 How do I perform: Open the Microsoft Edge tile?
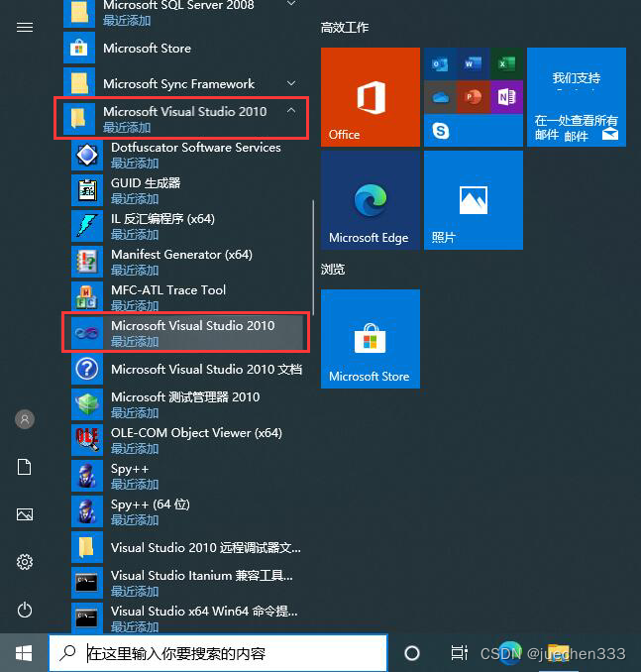[371, 199]
